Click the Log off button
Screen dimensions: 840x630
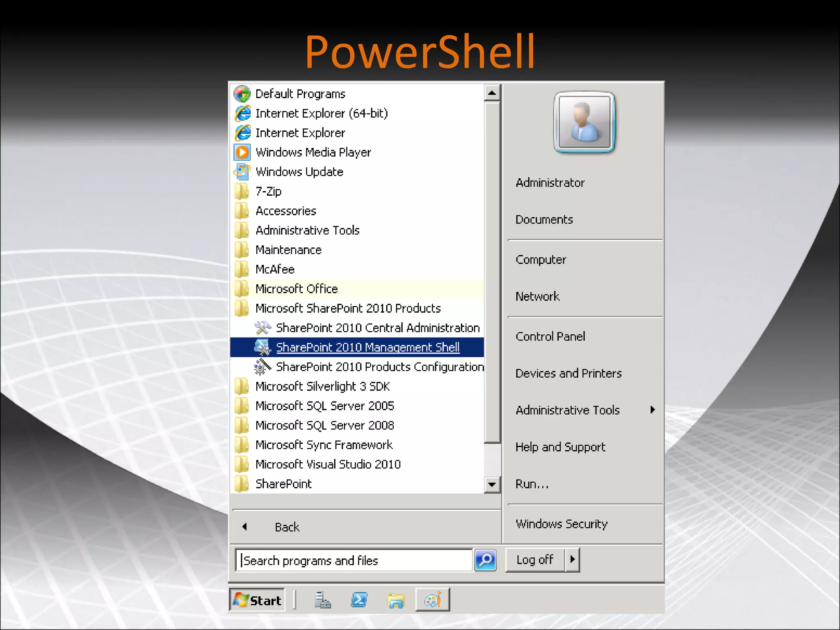pyautogui.click(x=535, y=559)
